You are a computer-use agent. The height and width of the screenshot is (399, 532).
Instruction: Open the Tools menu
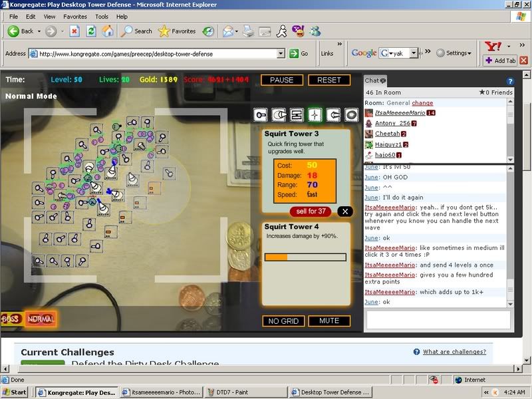point(102,16)
